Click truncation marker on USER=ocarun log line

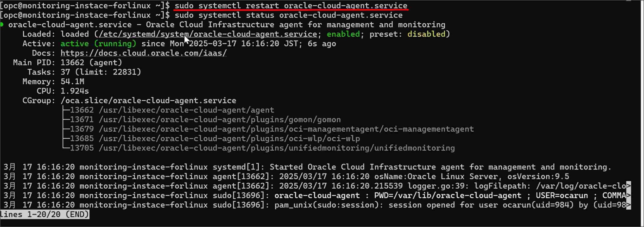tap(628, 195)
